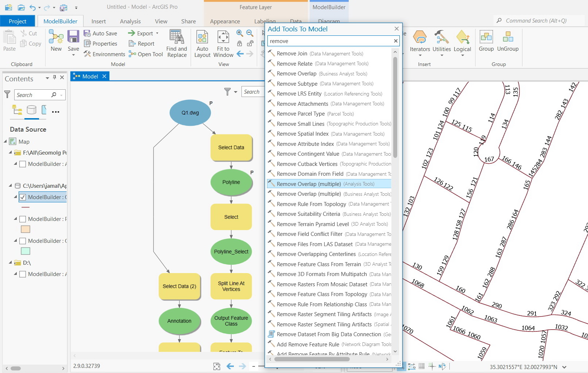Uncheck the checked ModelBuilder layer checkbox
Viewport: 588px width, 373px height.
click(x=23, y=197)
